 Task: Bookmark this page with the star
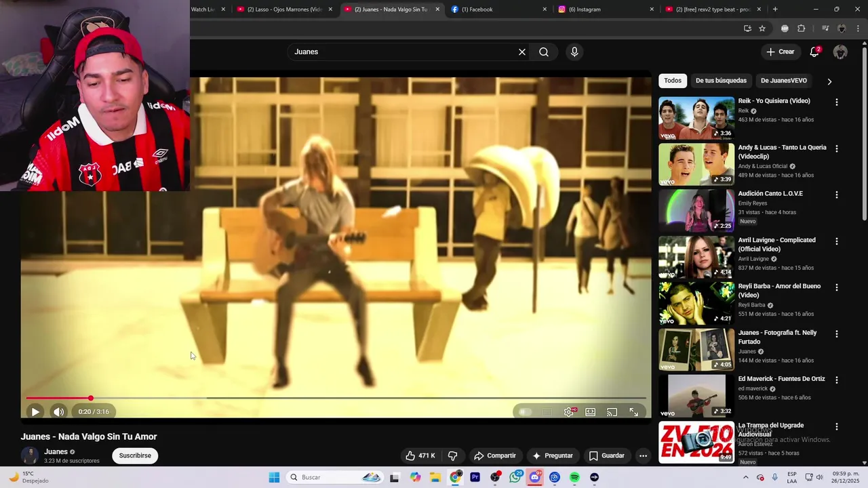762,28
